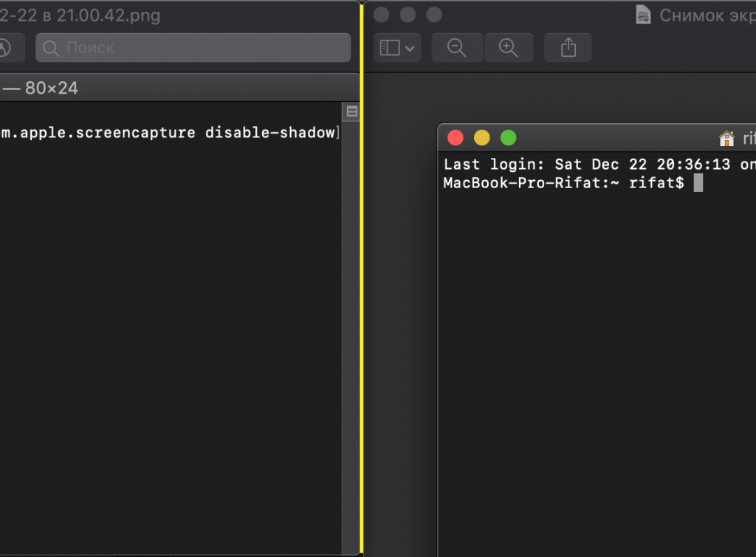756x557 pixels.
Task: Click the document proxy icon beside Снимок
Action: [643, 15]
